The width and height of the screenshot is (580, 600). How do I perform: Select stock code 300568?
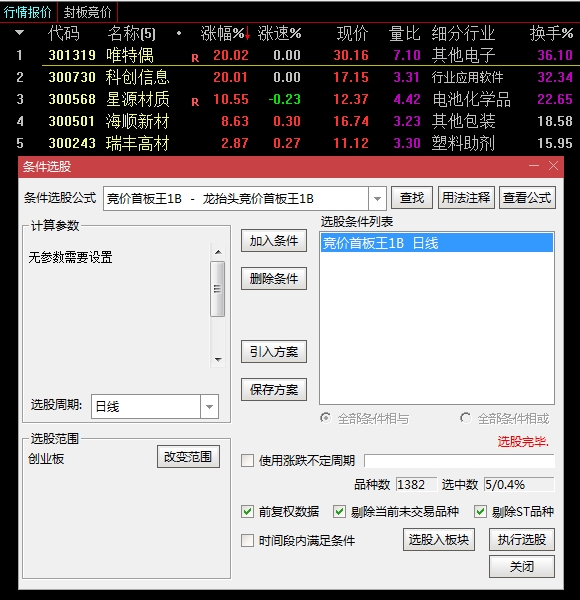pos(72,99)
